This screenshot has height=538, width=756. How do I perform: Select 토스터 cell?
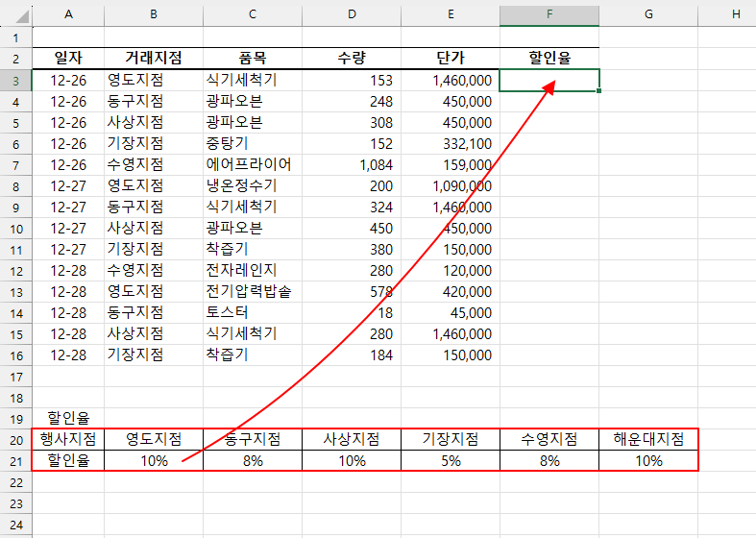[253, 313]
